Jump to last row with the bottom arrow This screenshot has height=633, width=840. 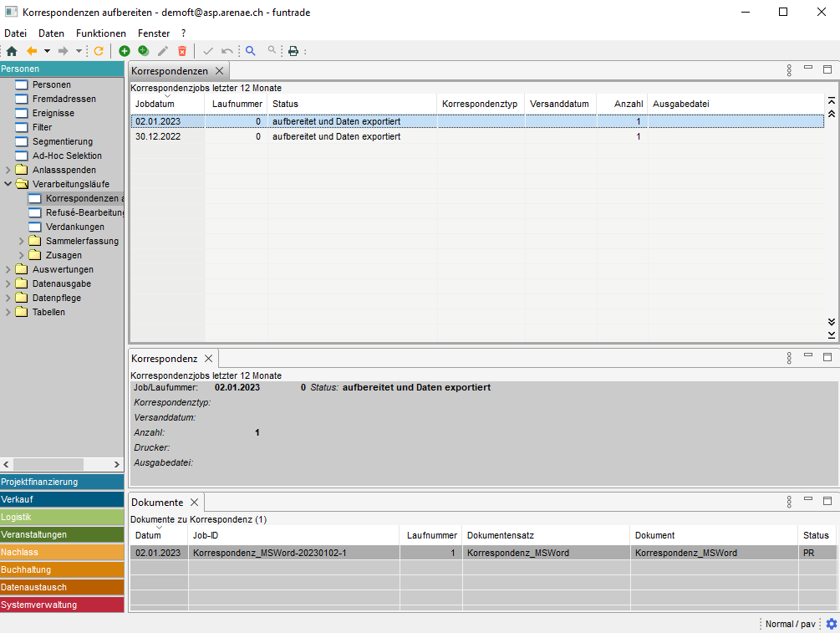click(x=831, y=334)
